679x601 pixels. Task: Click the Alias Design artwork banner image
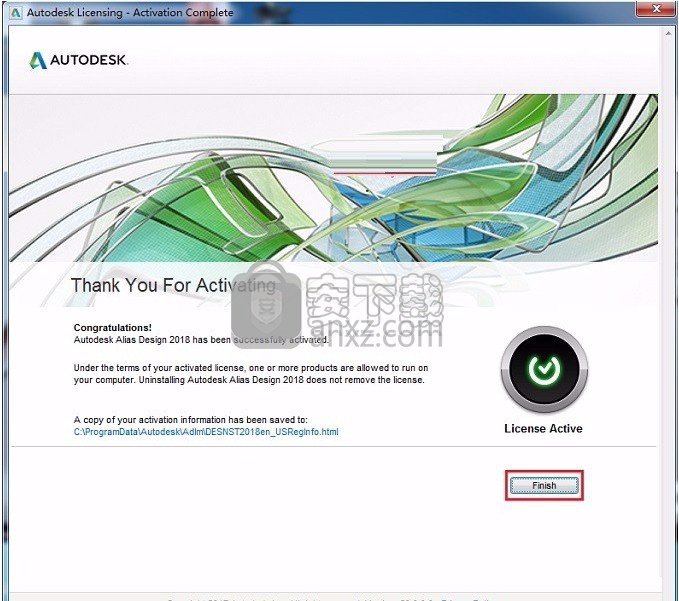[x=333, y=178]
